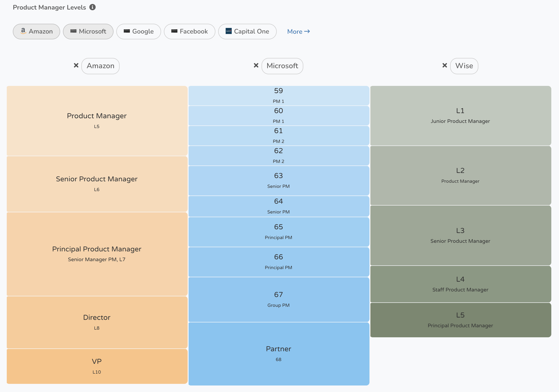Toggle the Microsoft company chip

88,31
